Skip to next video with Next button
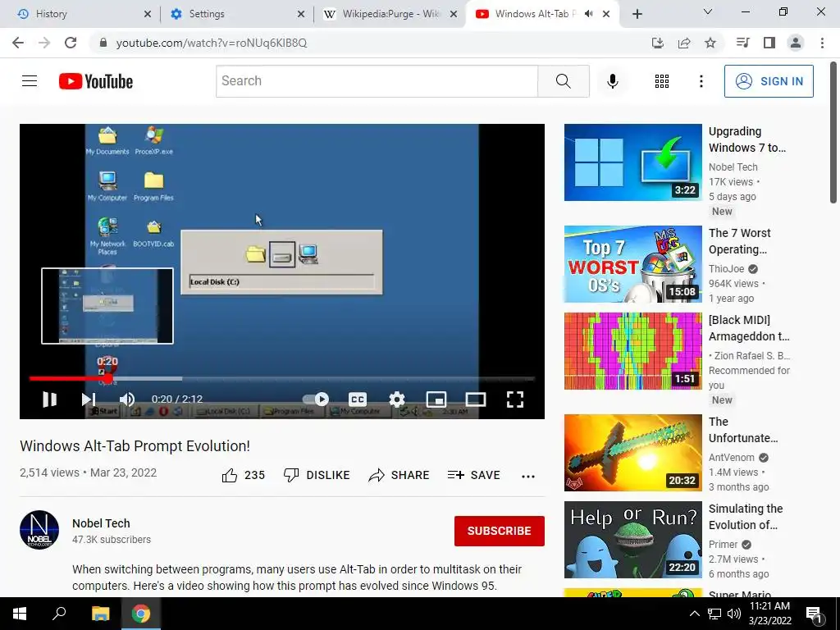The height and width of the screenshot is (630, 840). 89,399
